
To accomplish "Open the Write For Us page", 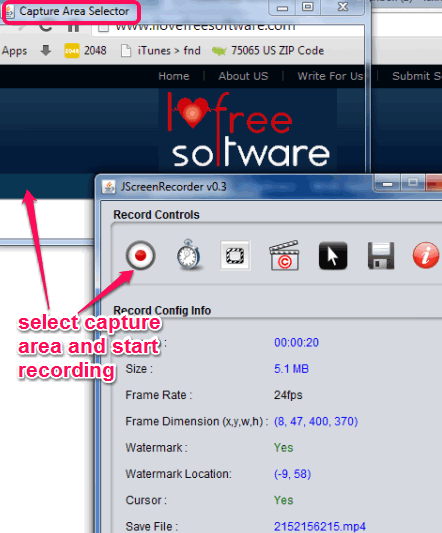I will (330, 76).
